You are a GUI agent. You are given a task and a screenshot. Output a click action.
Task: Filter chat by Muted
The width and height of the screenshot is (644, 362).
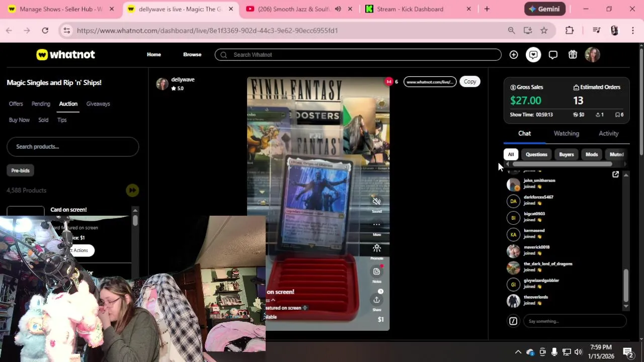(x=616, y=155)
